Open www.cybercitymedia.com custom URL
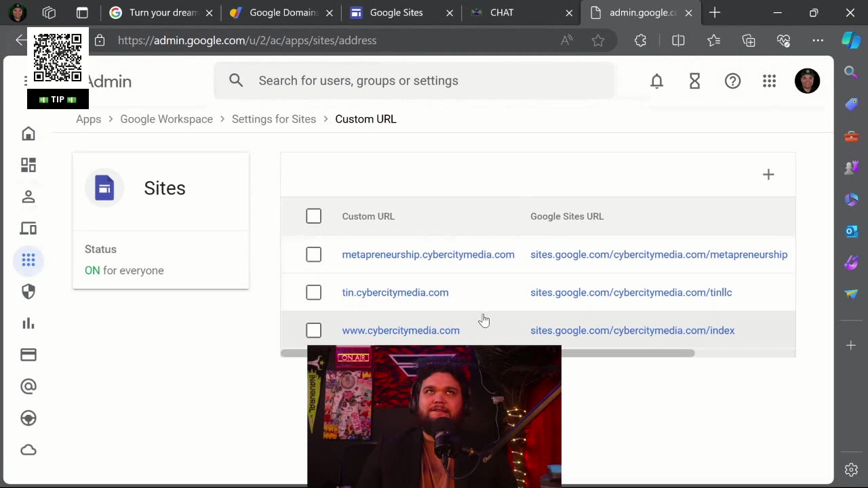Screen dimensions: 868x488 [x=401, y=331]
